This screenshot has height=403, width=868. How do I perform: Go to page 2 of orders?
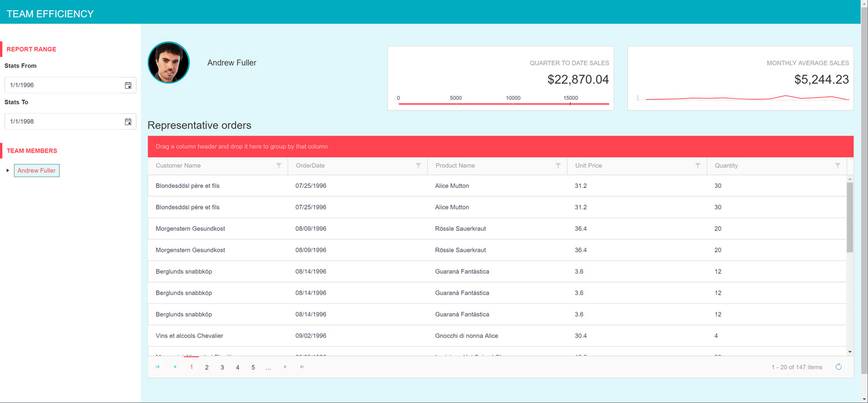(207, 367)
